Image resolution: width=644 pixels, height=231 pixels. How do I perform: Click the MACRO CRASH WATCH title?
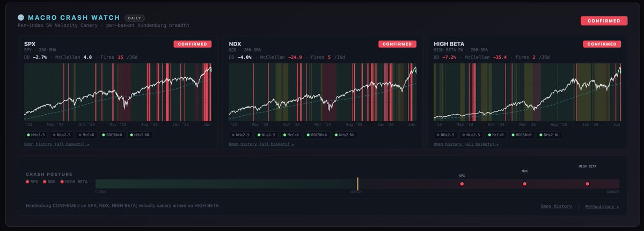74,18
